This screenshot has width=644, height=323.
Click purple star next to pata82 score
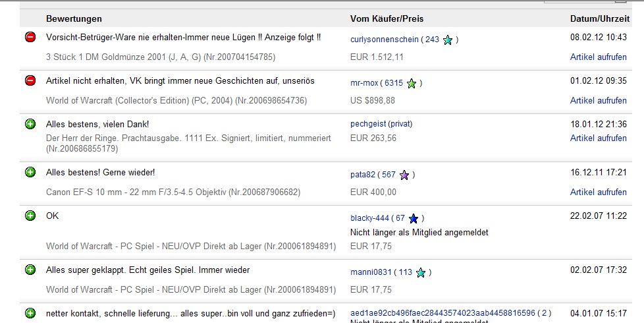(x=404, y=175)
